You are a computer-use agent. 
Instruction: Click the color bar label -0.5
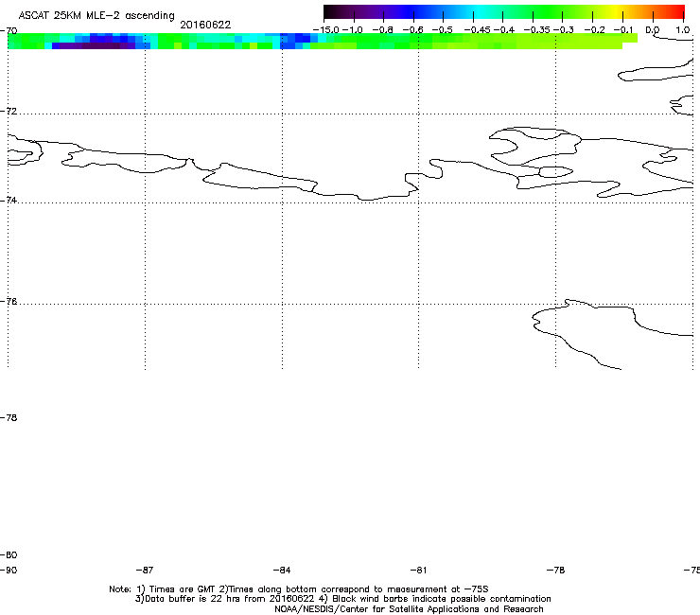[x=443, y=30]
